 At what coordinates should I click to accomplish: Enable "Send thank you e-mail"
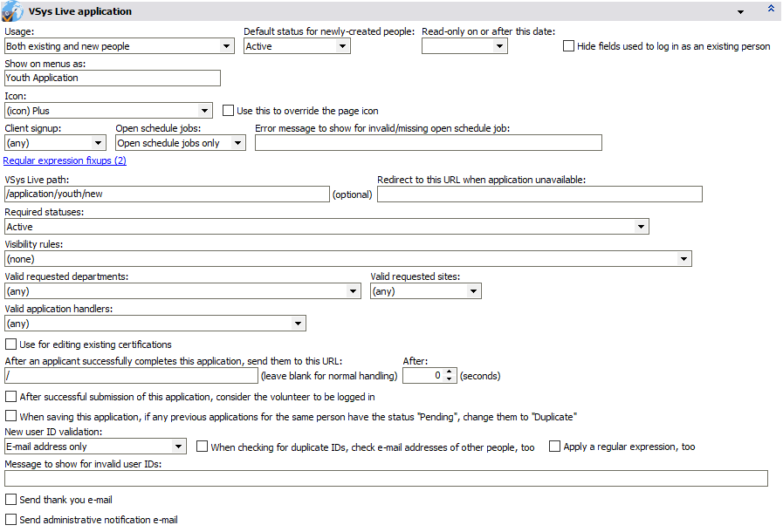click(9, 500)
